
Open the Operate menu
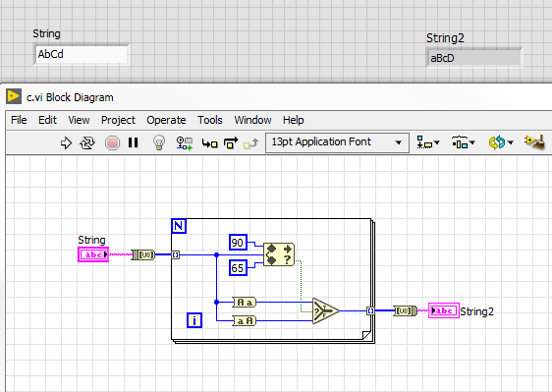click(166, 120)
